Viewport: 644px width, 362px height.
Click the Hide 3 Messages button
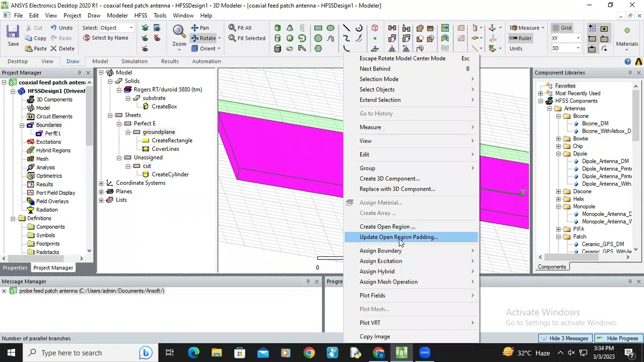(x=565, y=338)
